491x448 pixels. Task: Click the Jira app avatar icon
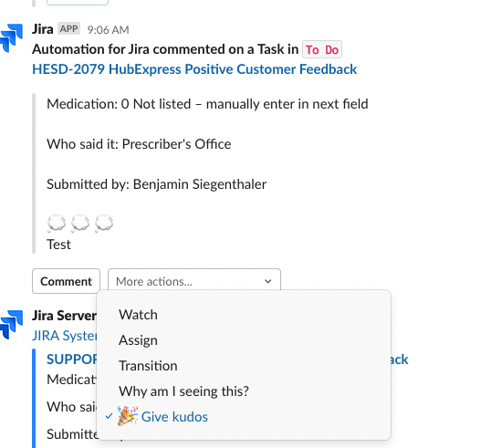click(x=11, y=37)
